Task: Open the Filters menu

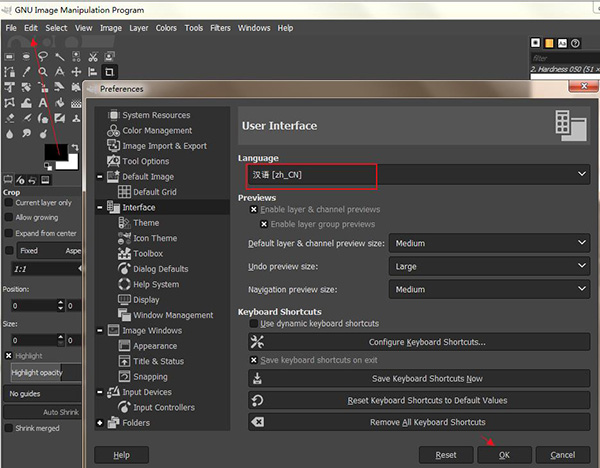Action: (x=220, y=28)
